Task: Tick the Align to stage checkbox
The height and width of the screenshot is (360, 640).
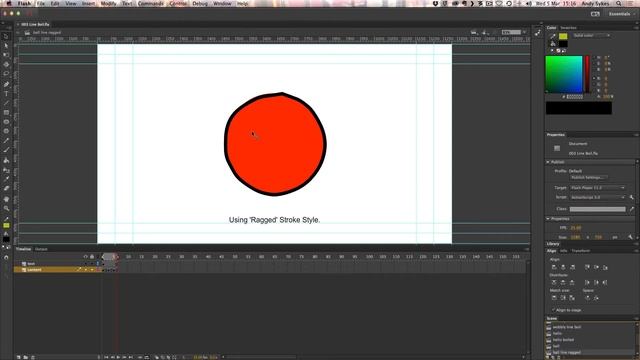Action: point(552,310)
